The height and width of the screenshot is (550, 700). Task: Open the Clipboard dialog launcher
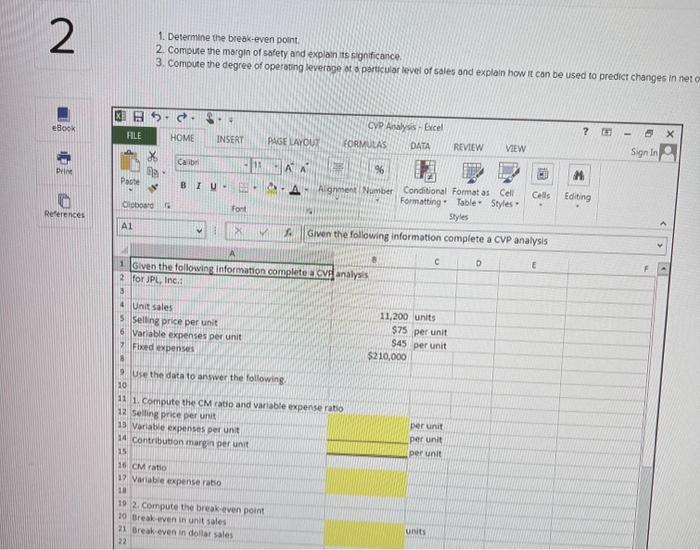pyautogui.click(x=168, y=206)
